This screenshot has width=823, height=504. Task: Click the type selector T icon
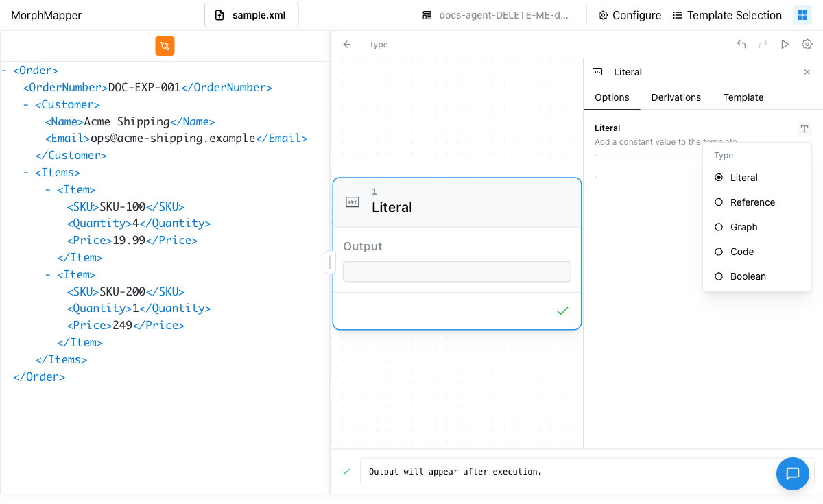(804, 129)
